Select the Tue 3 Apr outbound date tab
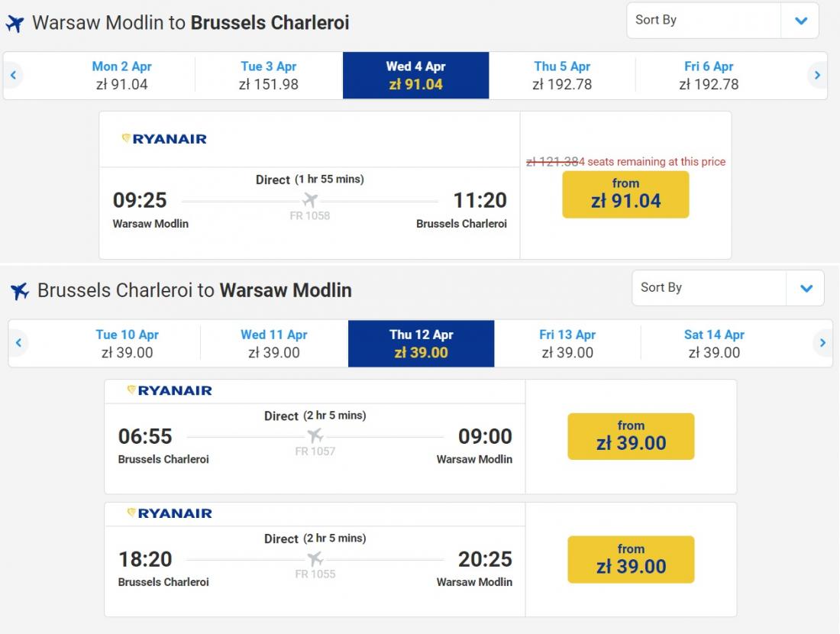The image size is (840, 634). pos(269,76)
